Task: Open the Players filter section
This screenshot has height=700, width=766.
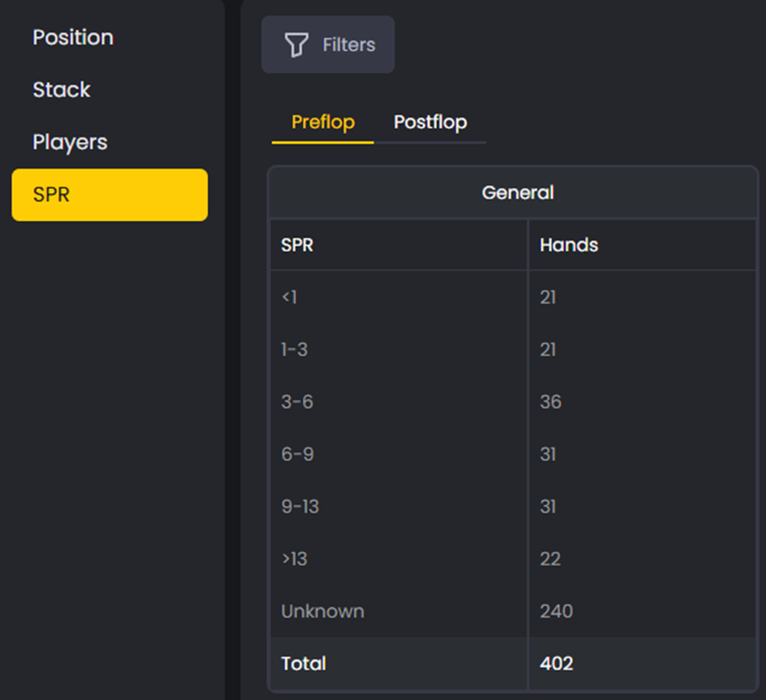Action: [x=70, y=142]
